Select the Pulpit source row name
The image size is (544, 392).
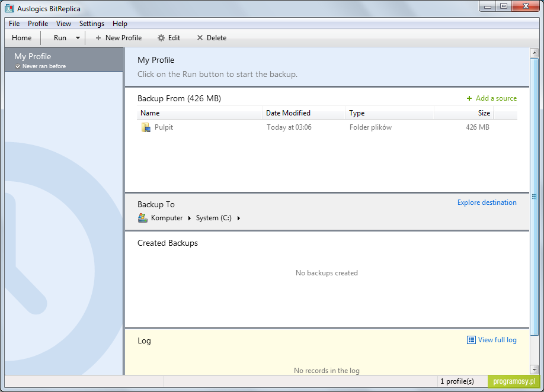164,127
